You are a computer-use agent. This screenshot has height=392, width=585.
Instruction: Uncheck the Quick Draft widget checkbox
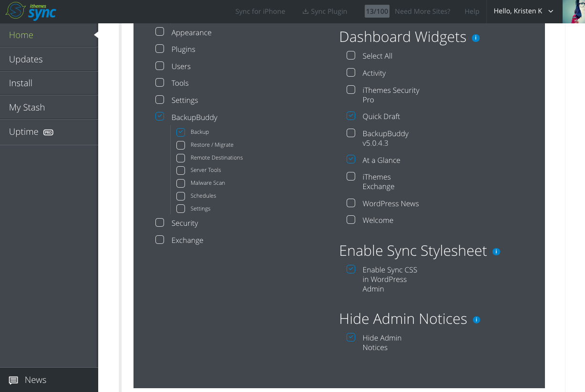[x=351, y=116]
